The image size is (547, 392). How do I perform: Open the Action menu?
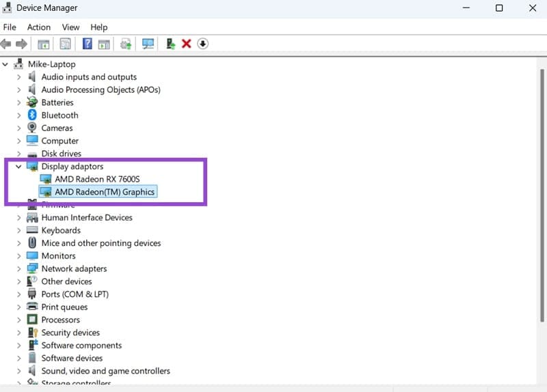pos(39,27)
